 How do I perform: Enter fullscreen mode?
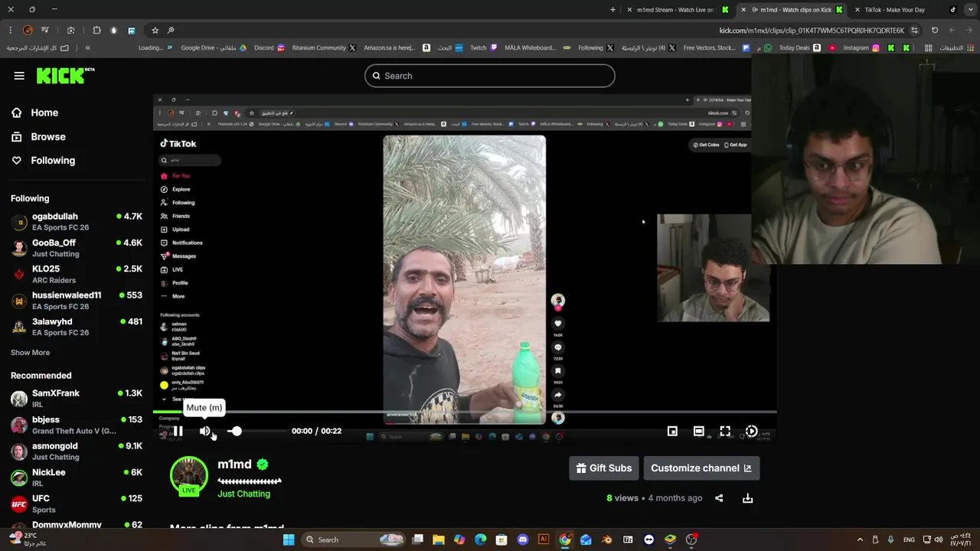pos(725,431)
